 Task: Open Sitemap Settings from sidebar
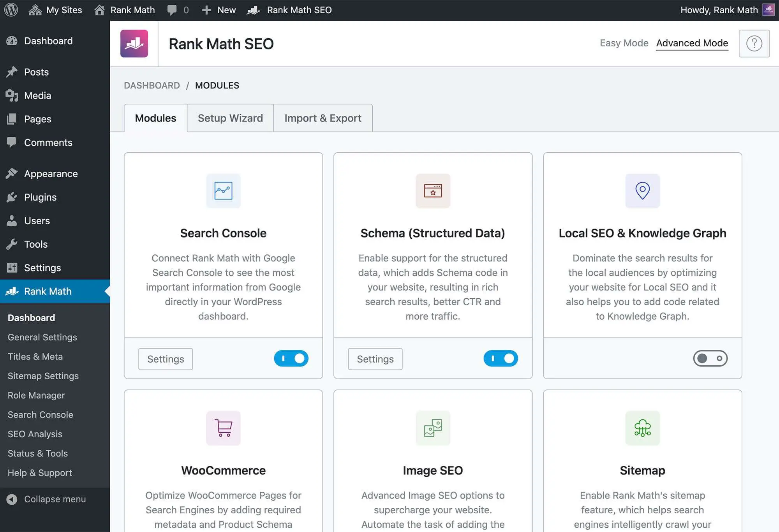[x=43, y=376]
